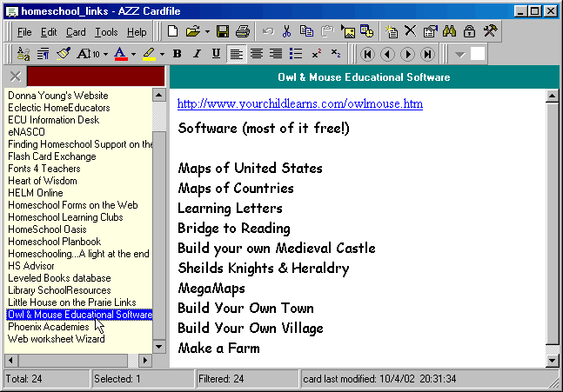Select the Flash Card Exchange card
This screenshot has height=392, width=563.
pyautogui.click(x=52, y=156)
